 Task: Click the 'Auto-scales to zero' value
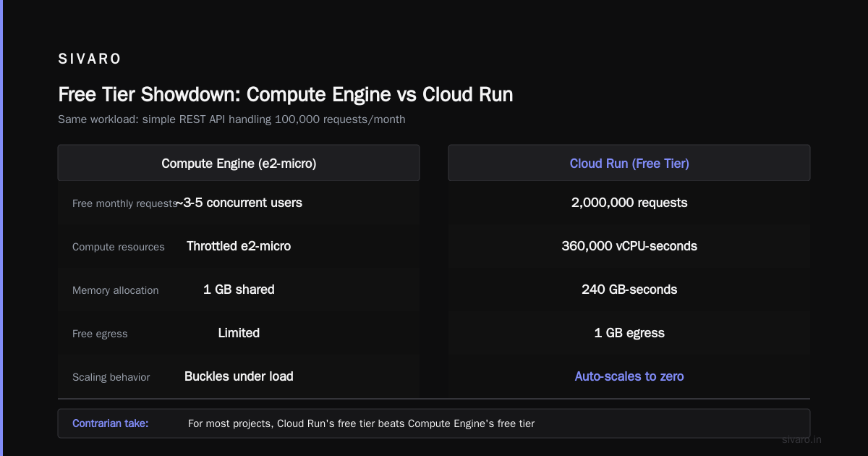point(629,376)
